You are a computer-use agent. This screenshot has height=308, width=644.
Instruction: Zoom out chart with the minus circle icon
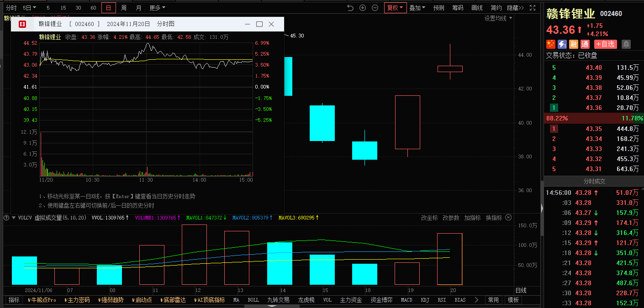point(375,8)
